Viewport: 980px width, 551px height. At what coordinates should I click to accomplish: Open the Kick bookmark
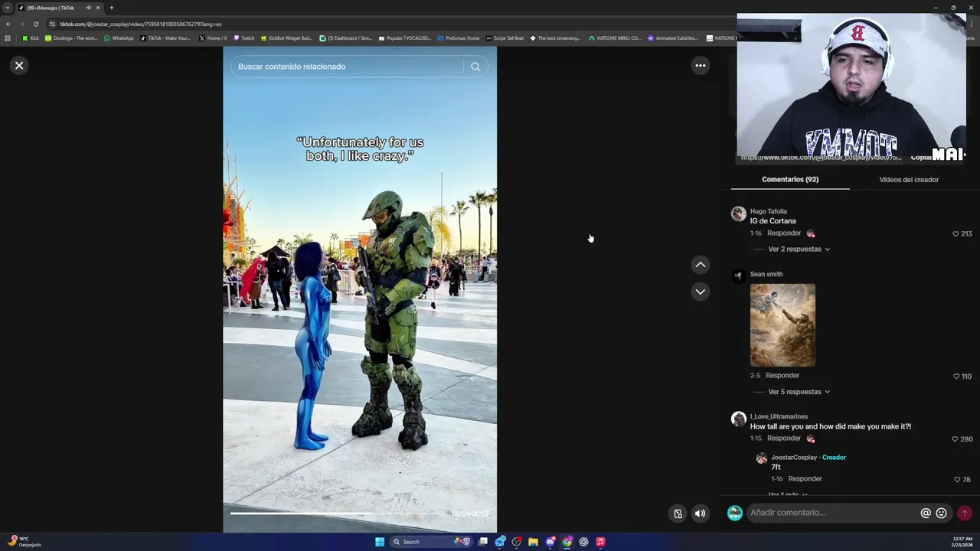click(31, 37)
